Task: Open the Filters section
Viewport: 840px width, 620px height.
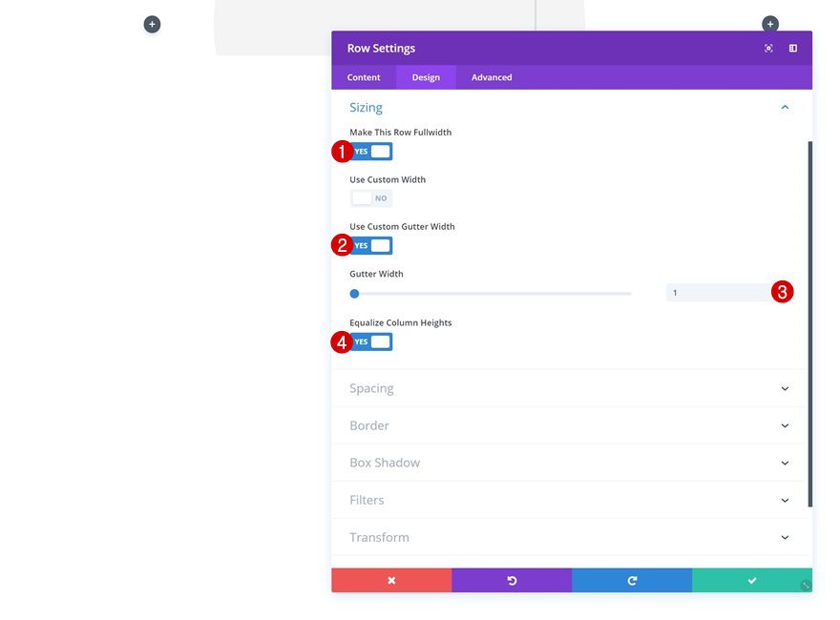Action: (571, 500)
